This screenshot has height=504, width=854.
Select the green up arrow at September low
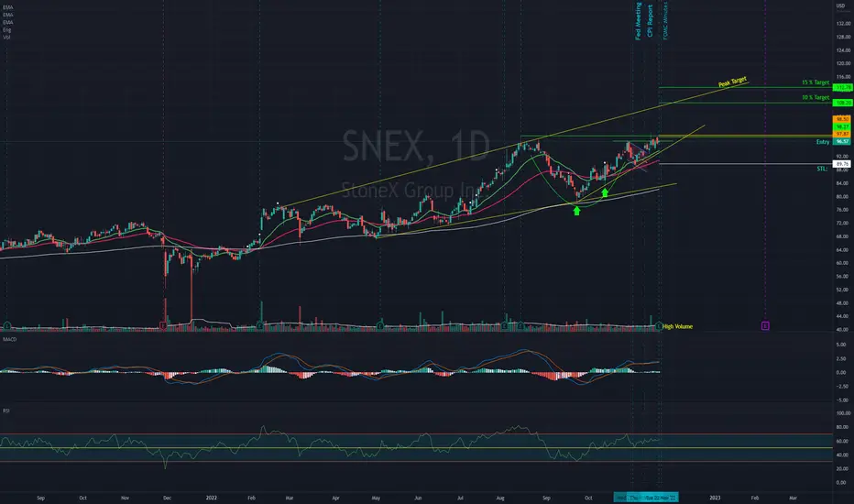click(576, 211)
